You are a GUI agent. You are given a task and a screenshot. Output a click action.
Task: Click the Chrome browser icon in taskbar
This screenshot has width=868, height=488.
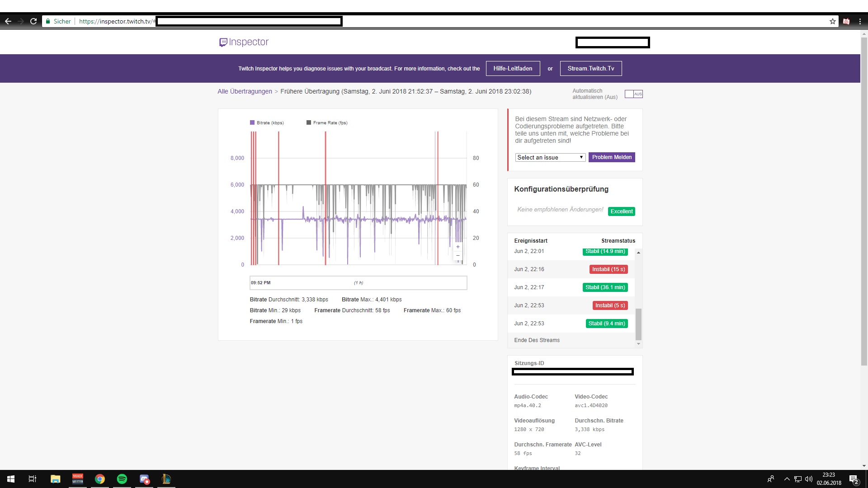99,479
